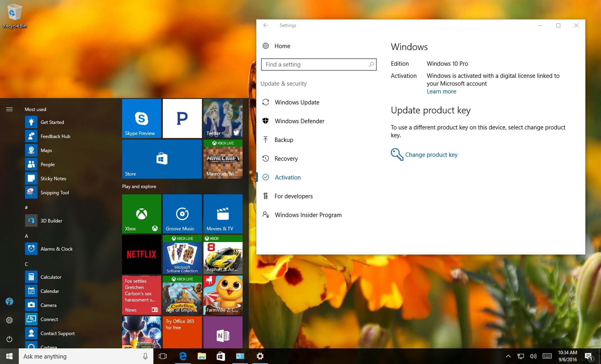601x364 pixels.
Task: Click Change product key link
Action: click(x=431, y=155)
